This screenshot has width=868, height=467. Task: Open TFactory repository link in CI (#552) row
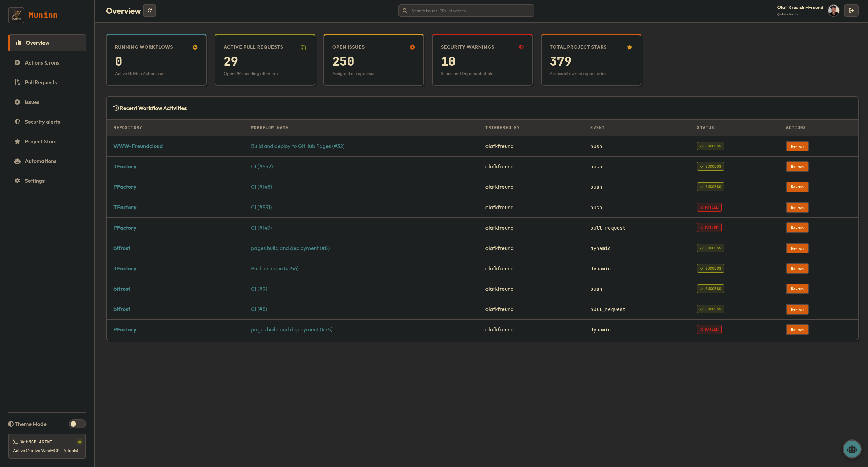point(125,166)
